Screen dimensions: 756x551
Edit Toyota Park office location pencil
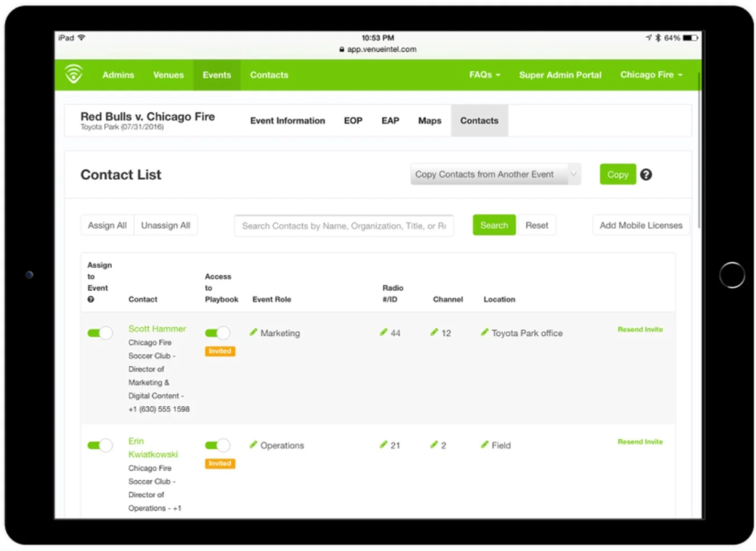tap(484, 332)
